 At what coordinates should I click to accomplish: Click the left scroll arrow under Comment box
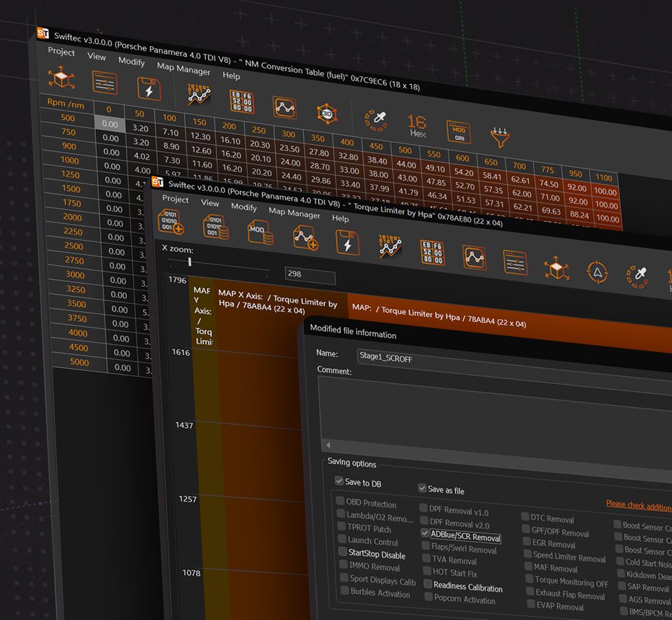pos(328,444)
